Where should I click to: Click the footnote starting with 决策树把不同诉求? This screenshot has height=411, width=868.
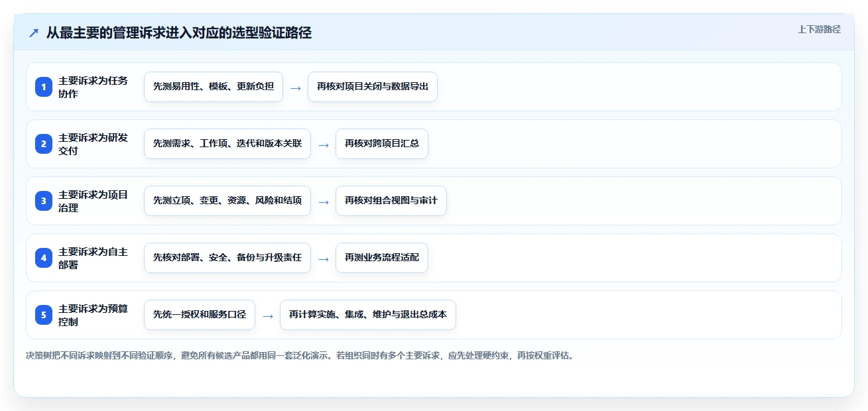300,355
